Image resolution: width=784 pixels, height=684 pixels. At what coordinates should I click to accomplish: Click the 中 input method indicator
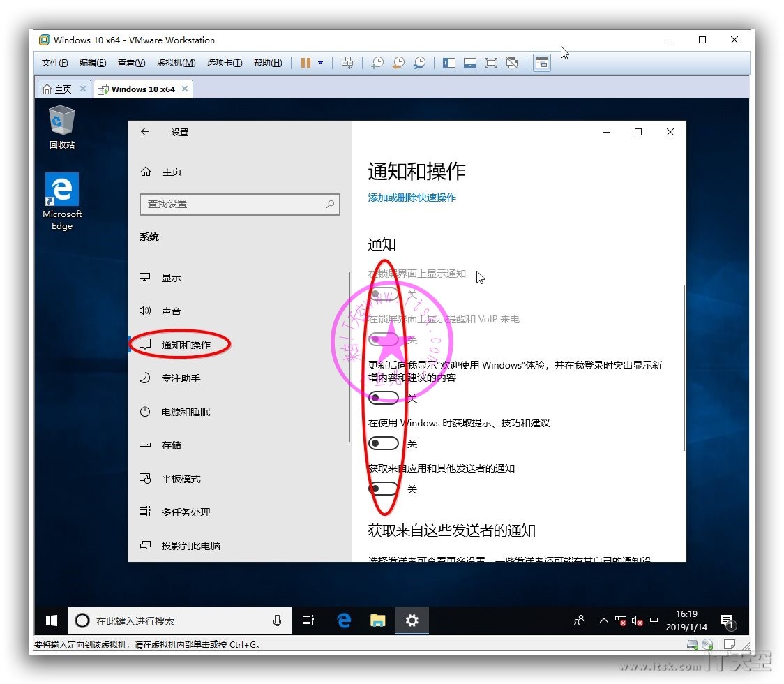coord(654,620)
